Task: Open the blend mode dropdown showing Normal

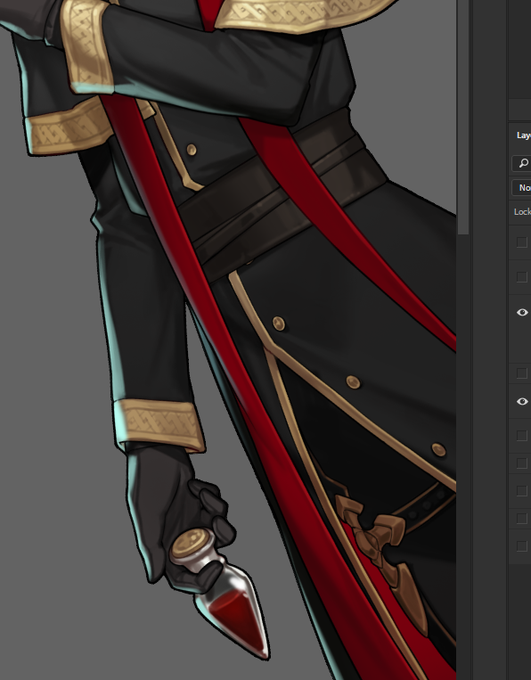Action: click(x=522, y=188)
